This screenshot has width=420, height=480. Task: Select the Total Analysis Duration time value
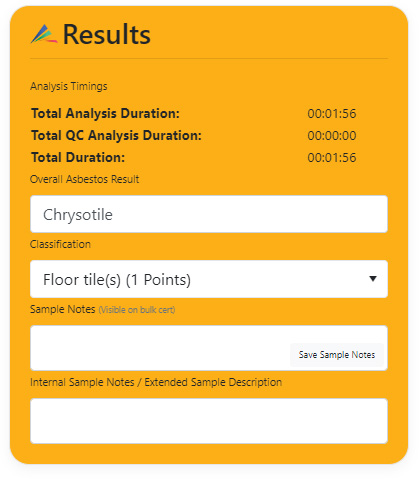pos(332,114)
